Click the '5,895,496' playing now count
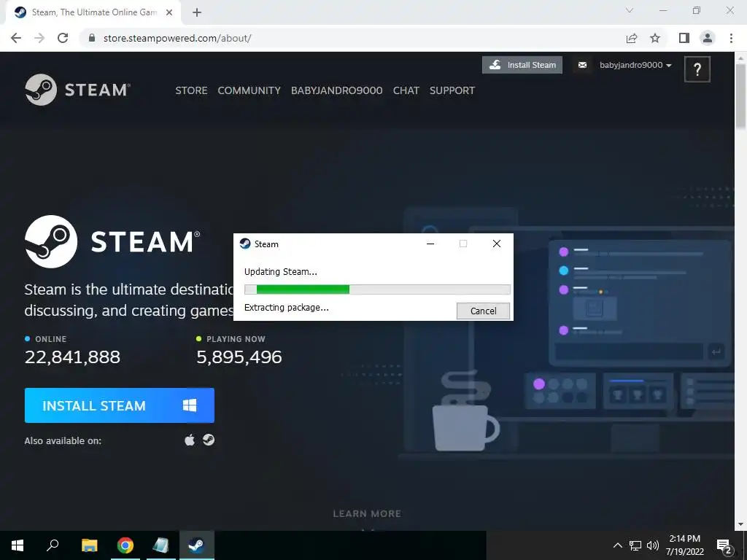The height and width of the screenshot is (560, 747). pos(239,357)
